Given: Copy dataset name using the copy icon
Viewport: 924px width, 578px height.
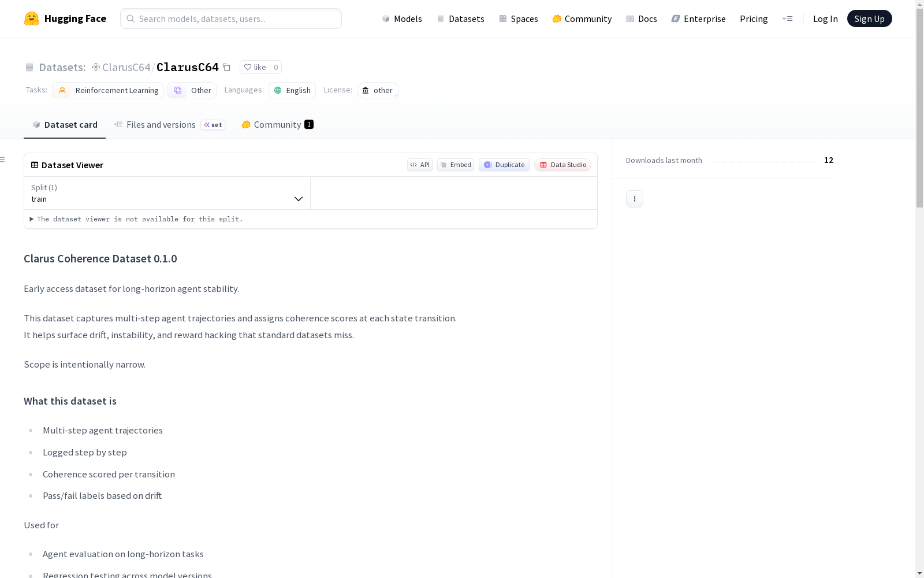Looking at the screenshot, I should [x=226, y=67].
